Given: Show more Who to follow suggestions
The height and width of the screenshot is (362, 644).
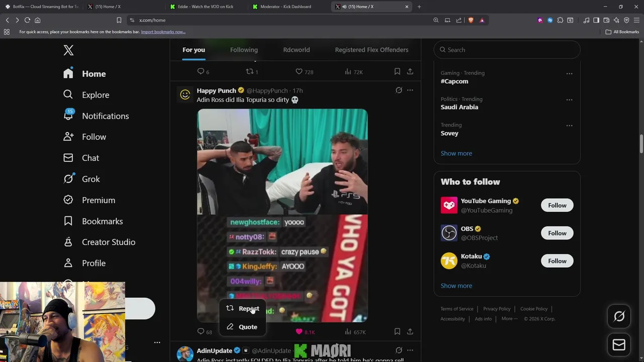Looking at the screenshot, I should pyautogui.click(x=456, y=286).
